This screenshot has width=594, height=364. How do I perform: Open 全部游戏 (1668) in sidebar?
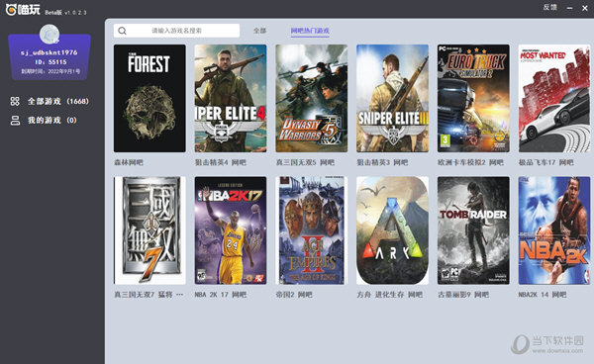pyautogui.click(x=49, y=101)
